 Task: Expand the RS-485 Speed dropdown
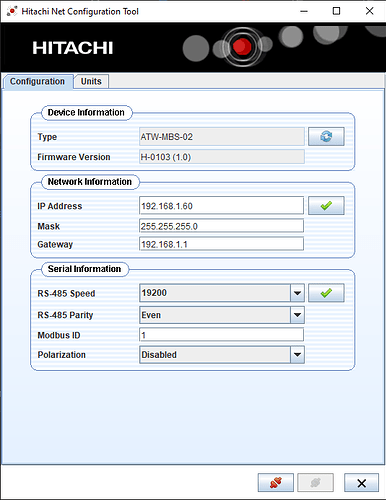(x=297, y=293)
